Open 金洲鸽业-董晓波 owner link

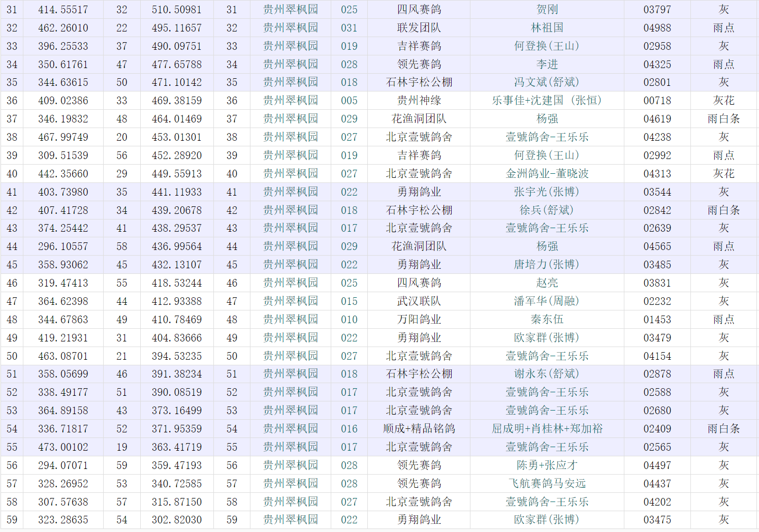point(547,174)
